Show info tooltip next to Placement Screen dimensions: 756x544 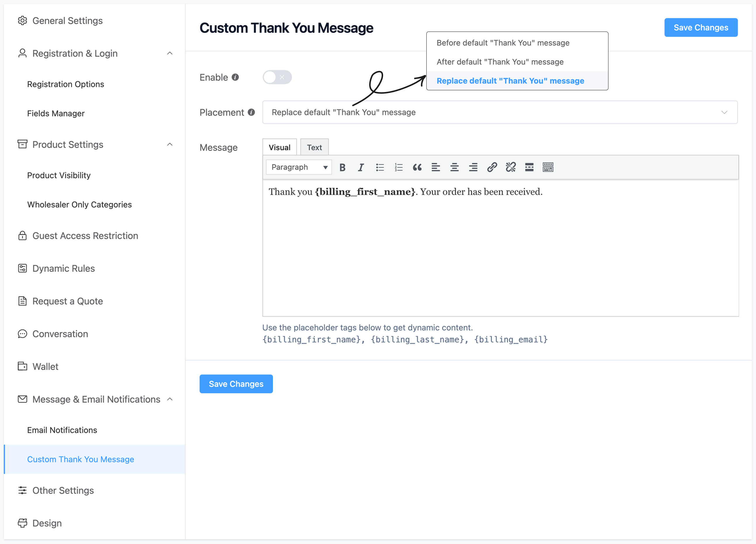tap(251, 112)
